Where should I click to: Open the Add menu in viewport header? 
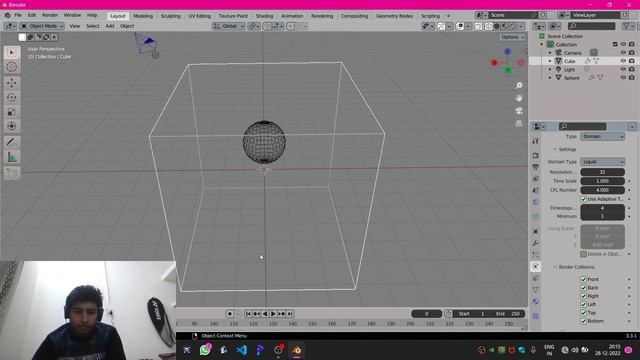pyautogui.click(x=110, y=26)
